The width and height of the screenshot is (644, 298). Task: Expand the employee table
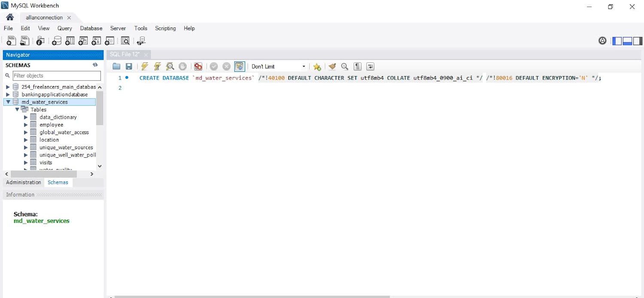pyautogui.click(x=26, y=125)
